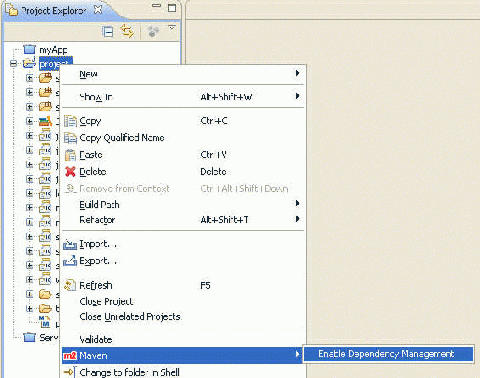Viewport: 480px width, 378px height.
Task: Click the Paste clipboard icon
Action: point(70,155)
